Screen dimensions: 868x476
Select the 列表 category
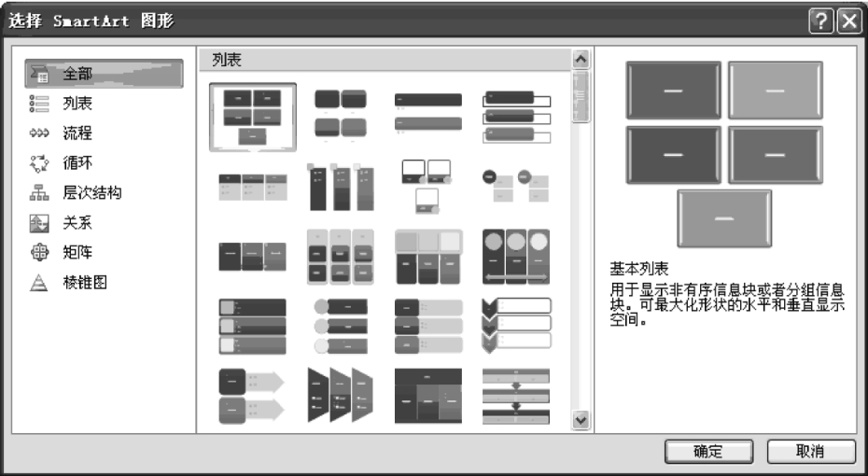(77, 103)
